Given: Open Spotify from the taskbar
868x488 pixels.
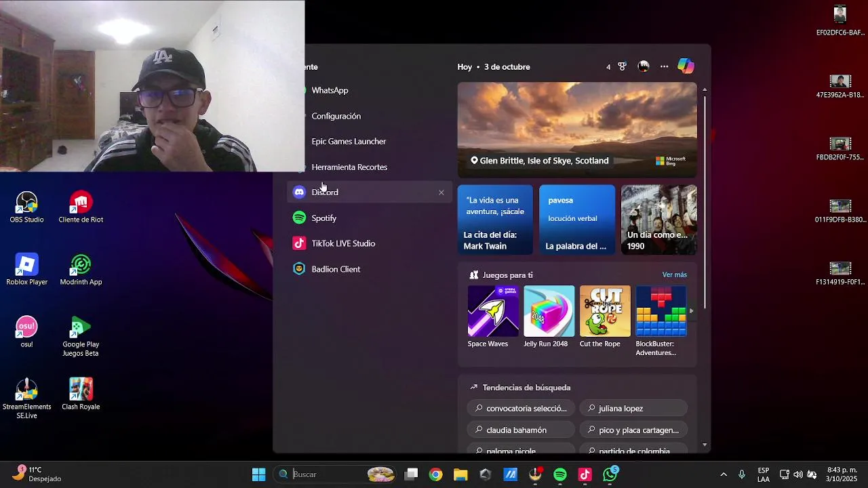Looking at the screenshot, I should click(x=560, y=474).
